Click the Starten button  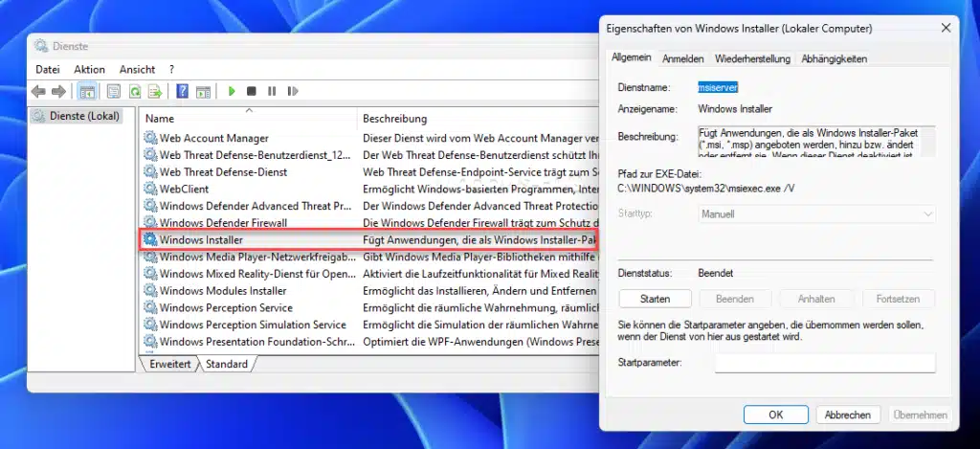[x=655, y=299]
